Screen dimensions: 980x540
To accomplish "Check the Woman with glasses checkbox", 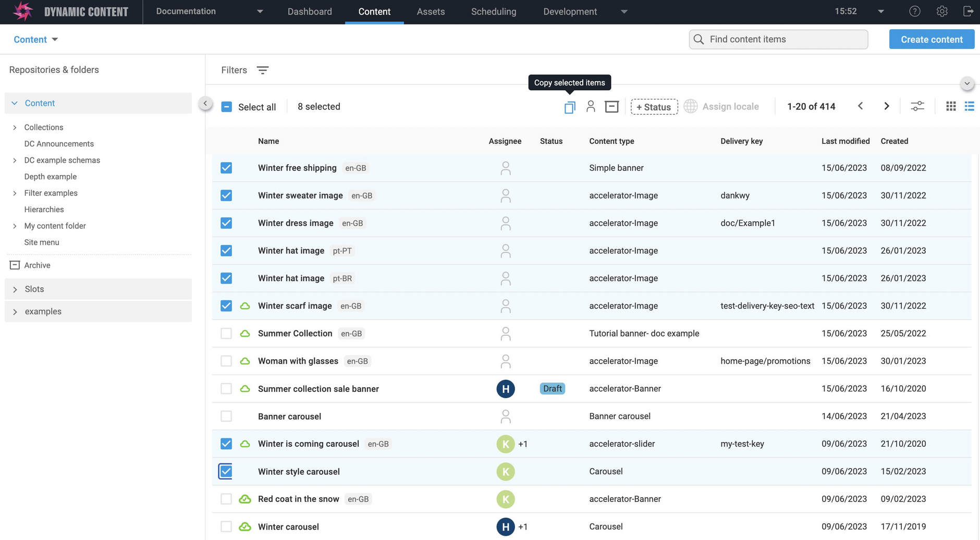I will (x=226, y=361).
